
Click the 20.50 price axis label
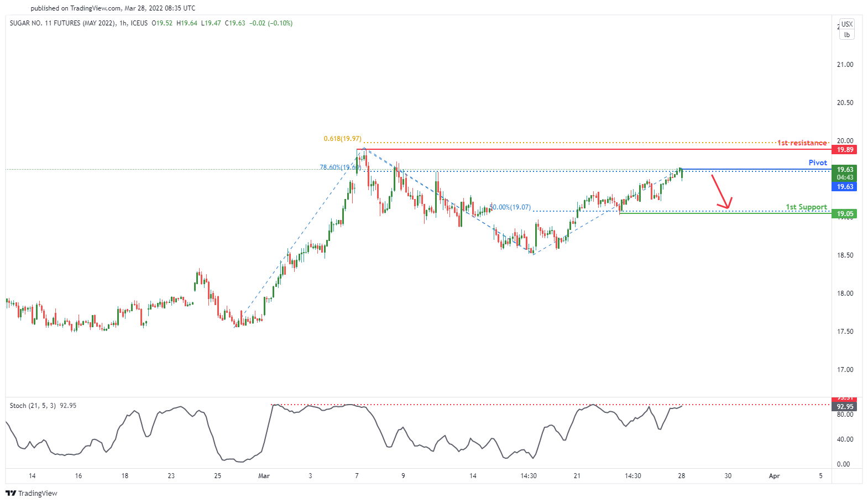pos(845,103)
